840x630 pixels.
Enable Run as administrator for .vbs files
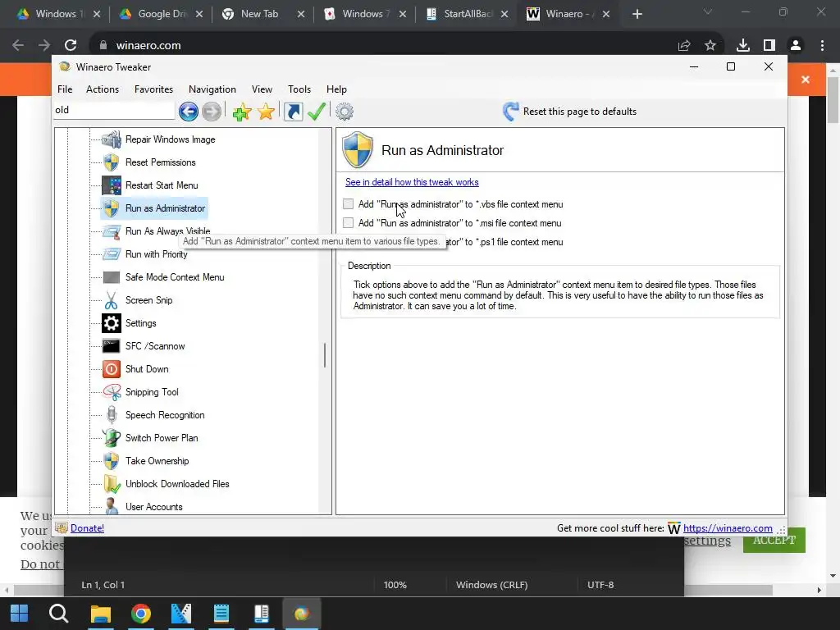point(348,204)
